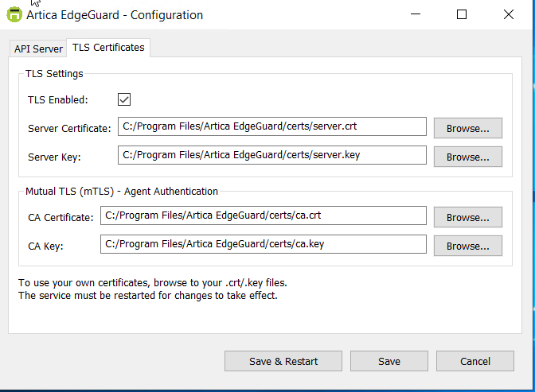Click the CA Key path field
Viewport: 535px width, 392px height.
(x=264, y=244)
